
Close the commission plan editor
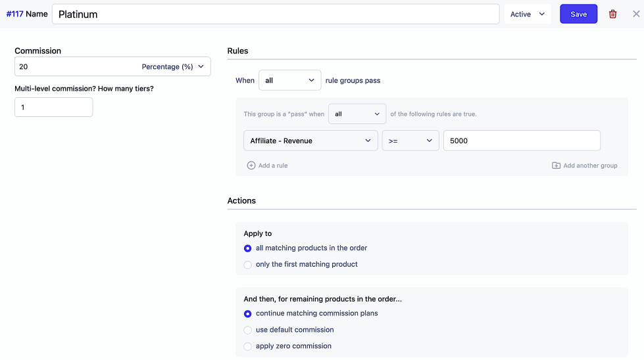pos(635,14)
